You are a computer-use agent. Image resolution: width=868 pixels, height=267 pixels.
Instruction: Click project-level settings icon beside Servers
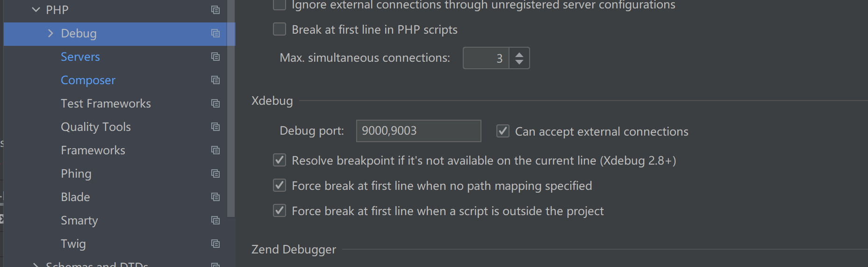pos(215,57)
